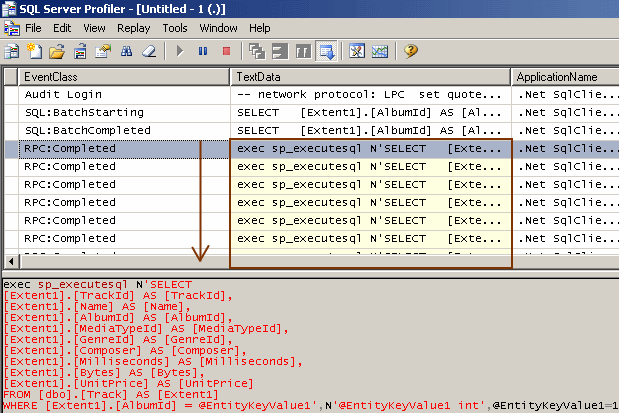The height and width of the screenshot is (413, 619).
Task: Click '-- network protocol: LPC' text cell
Action: (x=370, y=95)
